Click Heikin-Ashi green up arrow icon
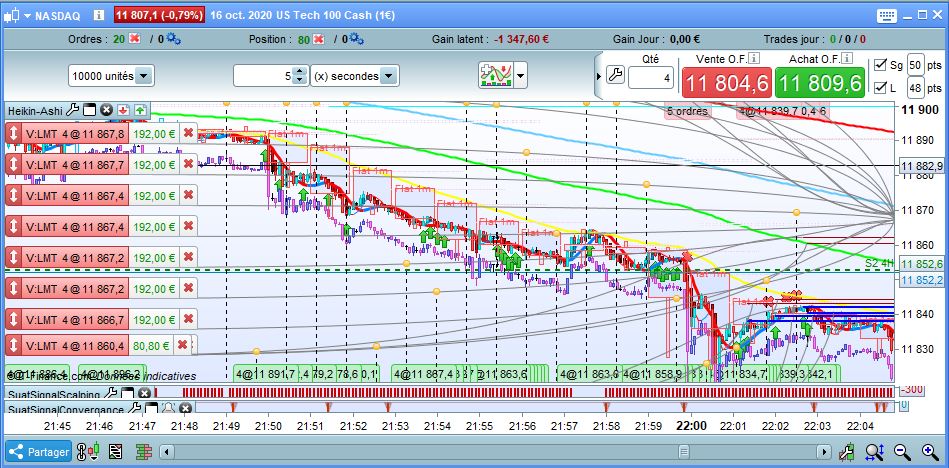The height and width of the screenshot is (468, 949). (x=140, y=110)
